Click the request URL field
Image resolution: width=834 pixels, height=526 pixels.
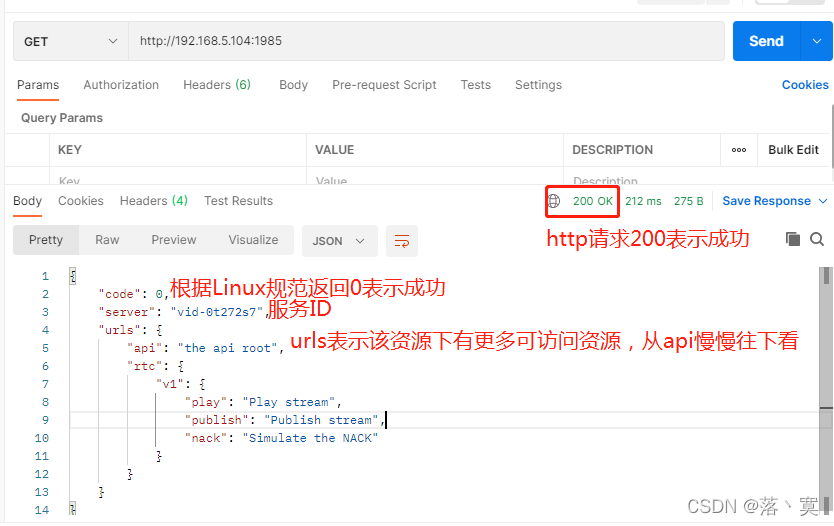point(426,41)
